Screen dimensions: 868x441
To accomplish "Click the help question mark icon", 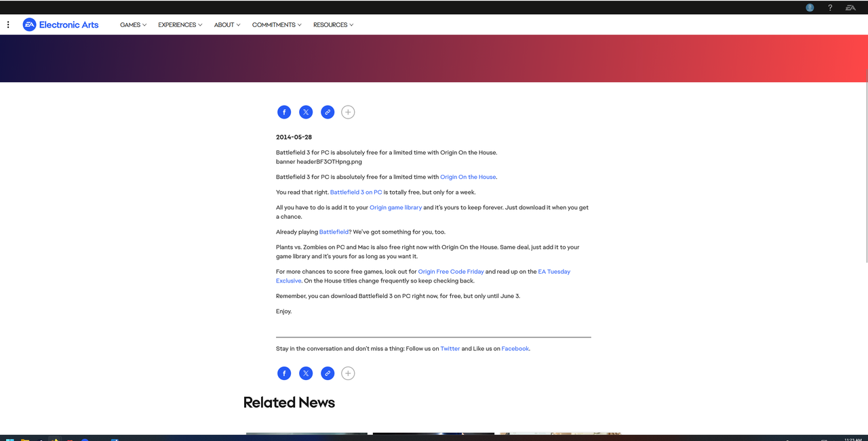I will pos(830,7).
